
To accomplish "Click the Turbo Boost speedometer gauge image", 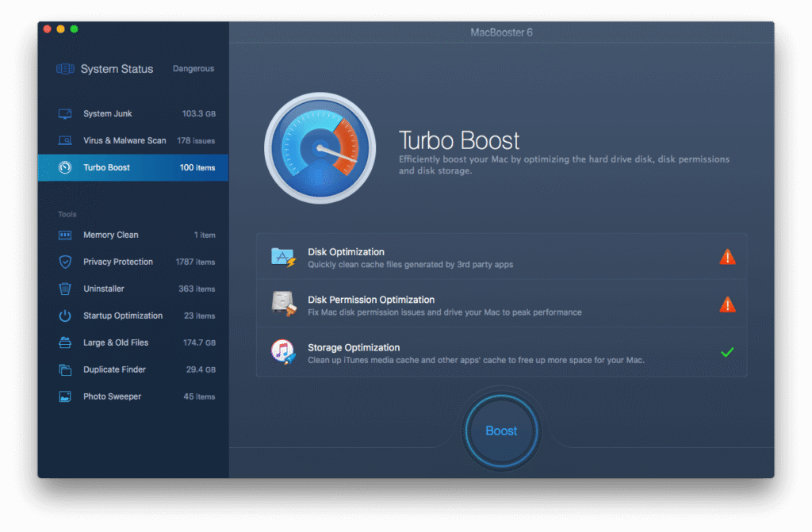I will (x=320, y=148).
